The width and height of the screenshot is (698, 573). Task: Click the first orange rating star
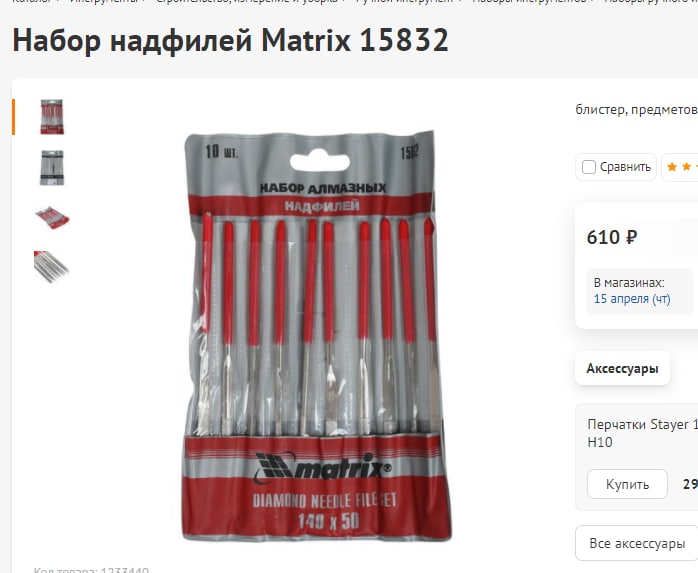672,167
